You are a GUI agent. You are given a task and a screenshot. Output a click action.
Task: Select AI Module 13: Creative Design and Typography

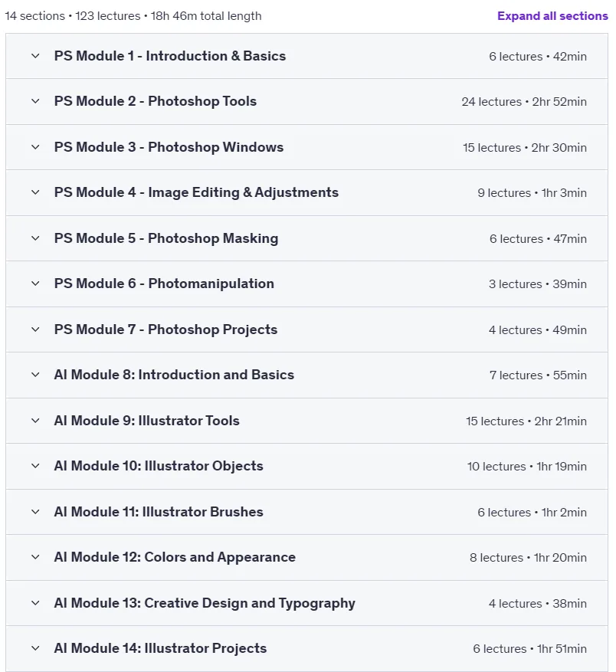tap(205, 604)
